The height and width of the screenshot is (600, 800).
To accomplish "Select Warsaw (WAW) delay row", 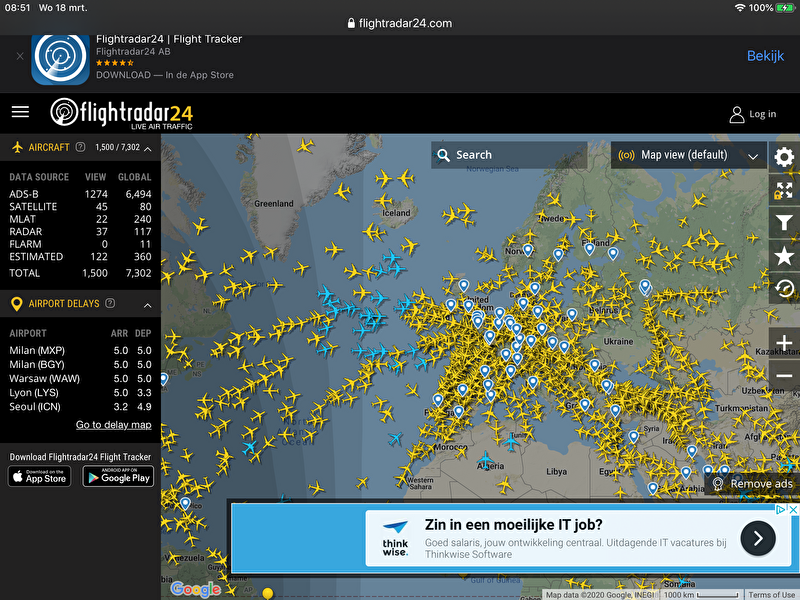I will [80, 379].
